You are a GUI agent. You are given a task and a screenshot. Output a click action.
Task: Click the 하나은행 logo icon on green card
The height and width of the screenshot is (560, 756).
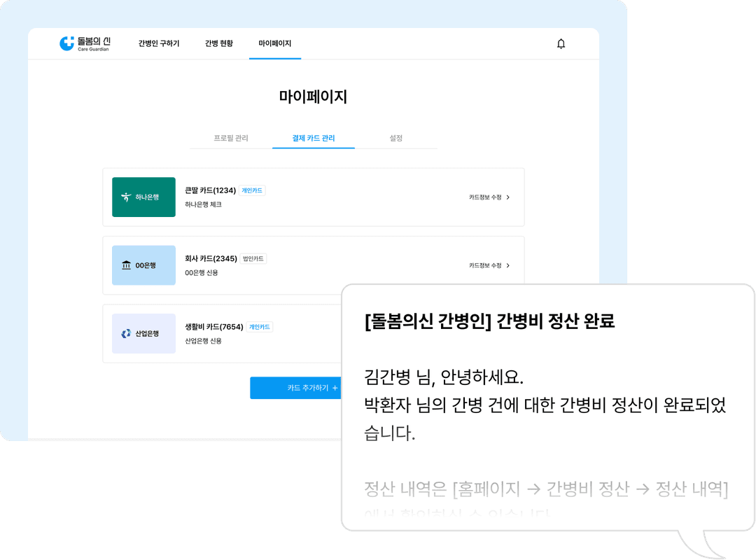(126, 197)
